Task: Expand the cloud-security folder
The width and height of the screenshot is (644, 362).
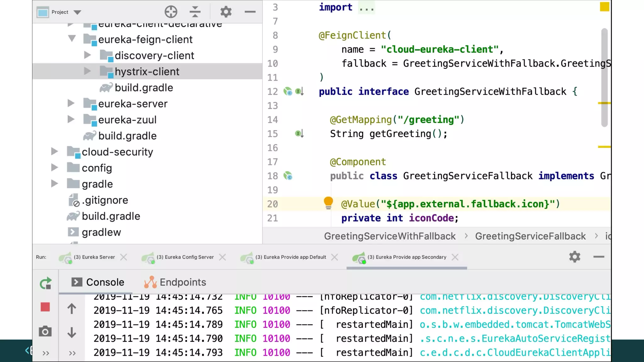Action: (x=54, y=152)
